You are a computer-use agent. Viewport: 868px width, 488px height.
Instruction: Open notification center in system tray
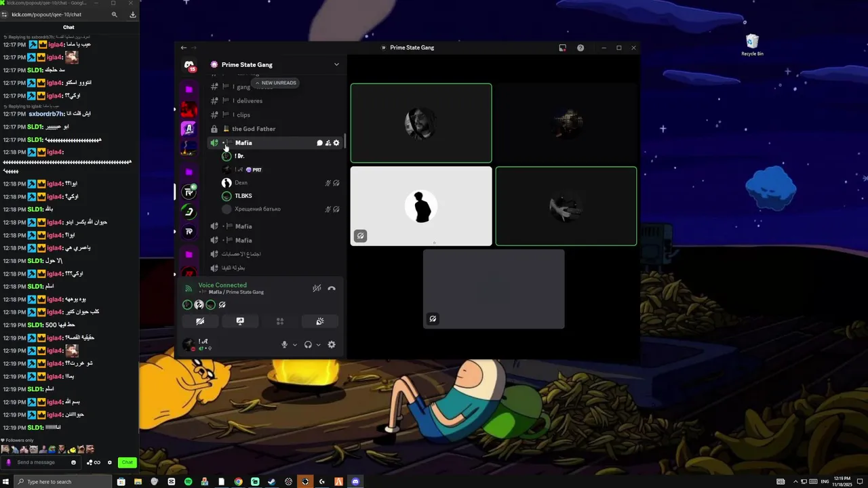point(861,482)
